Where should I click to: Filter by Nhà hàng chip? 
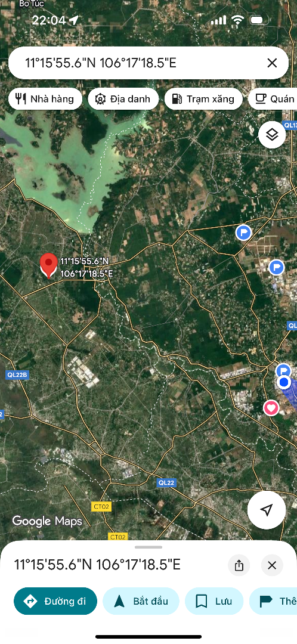point(44,98)
